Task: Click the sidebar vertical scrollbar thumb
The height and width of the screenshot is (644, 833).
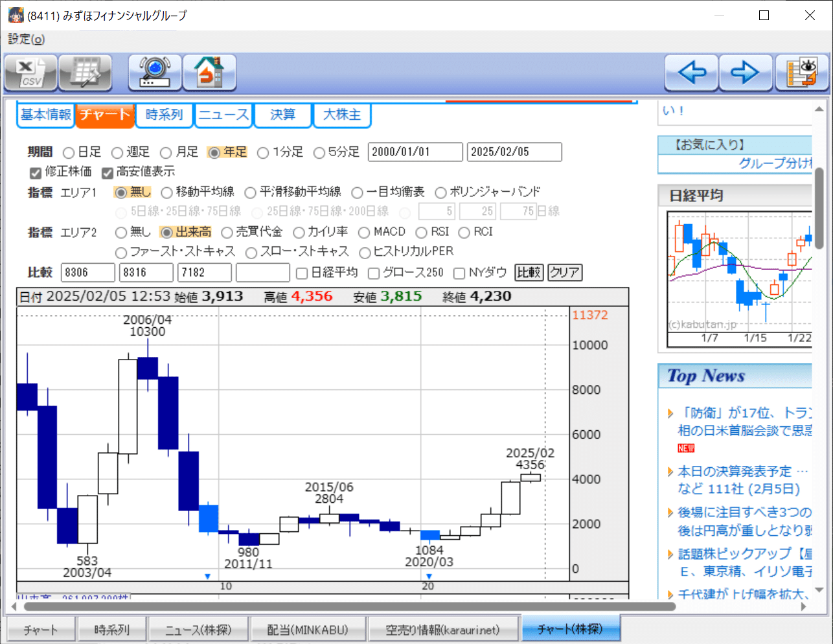Action: (819, 208)
